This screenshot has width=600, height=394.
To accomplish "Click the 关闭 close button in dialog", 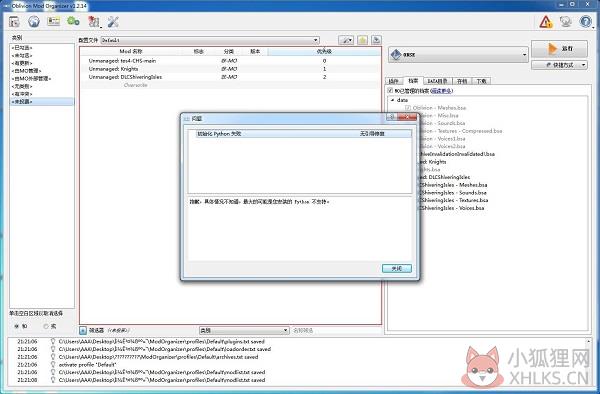I will (397, 269).
